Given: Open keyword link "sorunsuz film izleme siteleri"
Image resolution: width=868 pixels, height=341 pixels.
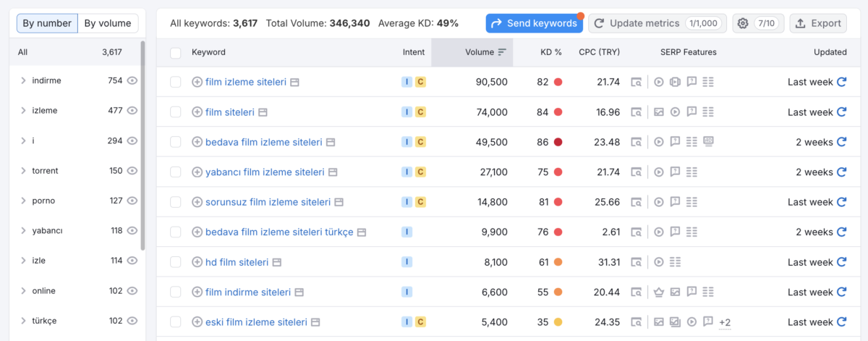Looking at the screenshot, I should 268,202.
